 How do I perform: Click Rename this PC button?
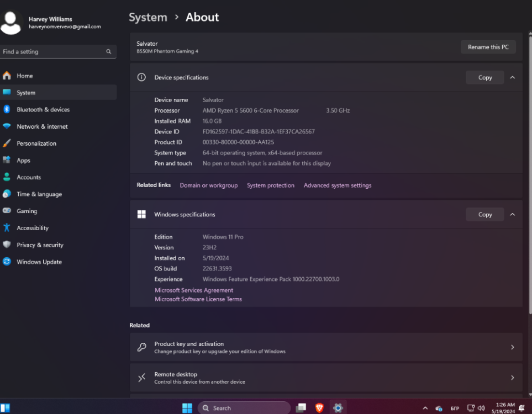coord(488,47)
